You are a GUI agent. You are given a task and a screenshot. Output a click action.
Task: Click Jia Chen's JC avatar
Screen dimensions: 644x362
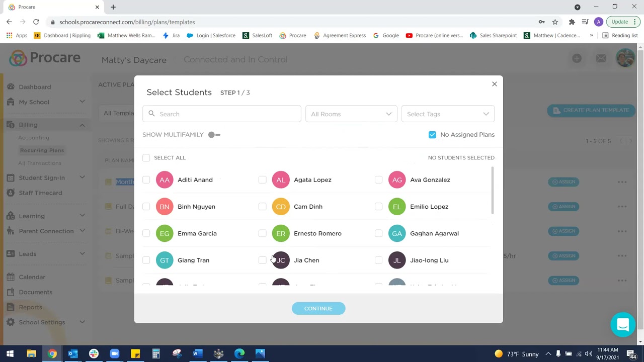[281, 260]
